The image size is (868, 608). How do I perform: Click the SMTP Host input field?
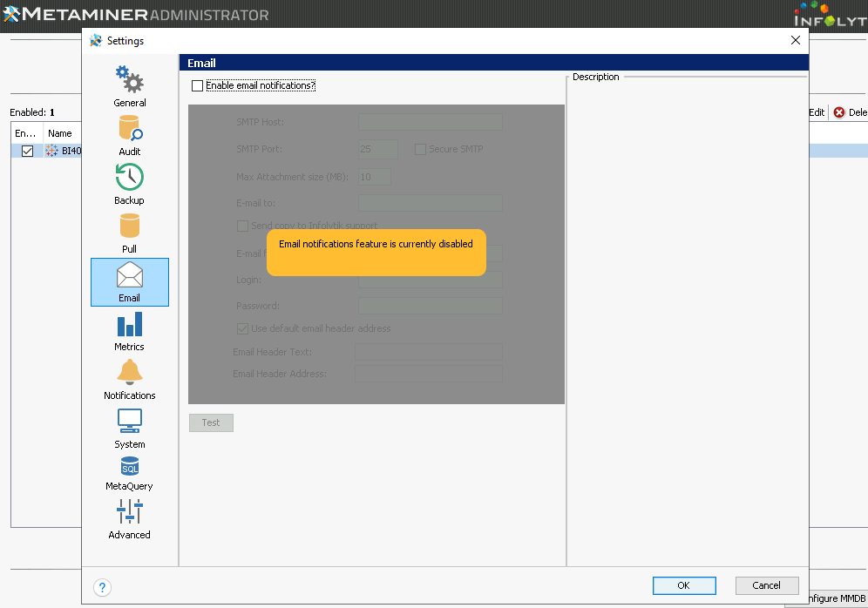tap(431, 122)
